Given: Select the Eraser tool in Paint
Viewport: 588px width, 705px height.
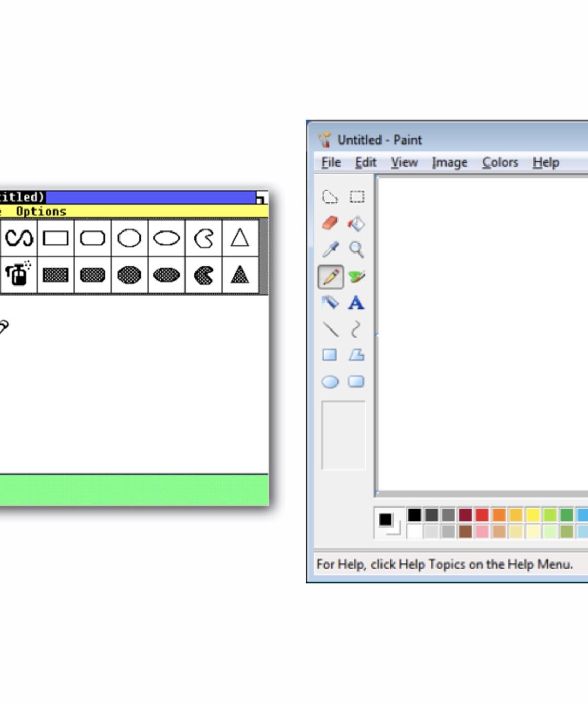Looking at the screenshot, I should coord(330,224).
